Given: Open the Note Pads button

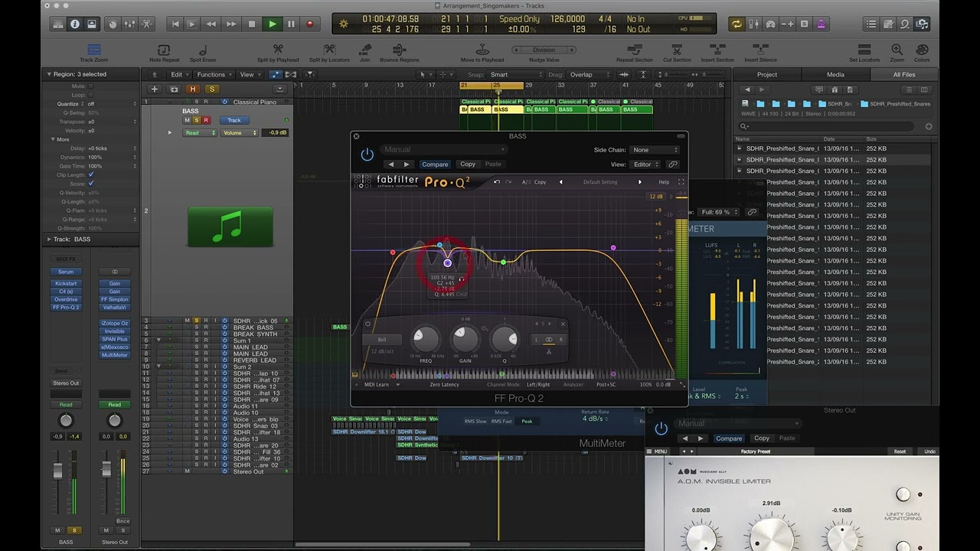Looking at the screenshot, I should click(889, 24).
